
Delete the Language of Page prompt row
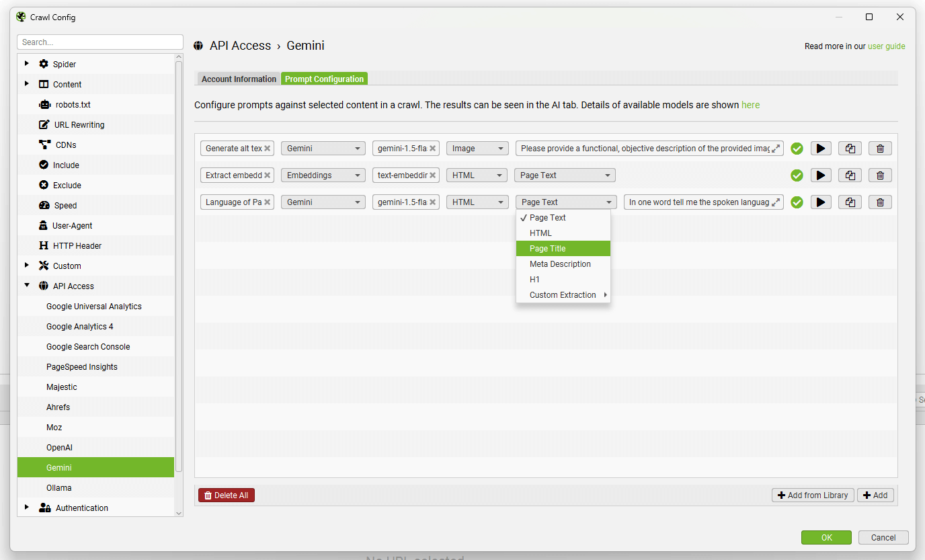point(880,202)
